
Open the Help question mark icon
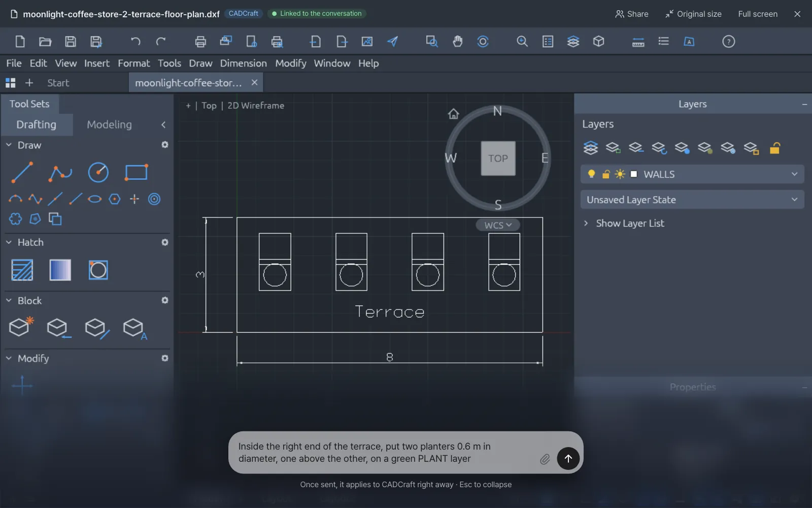[728, 42]
